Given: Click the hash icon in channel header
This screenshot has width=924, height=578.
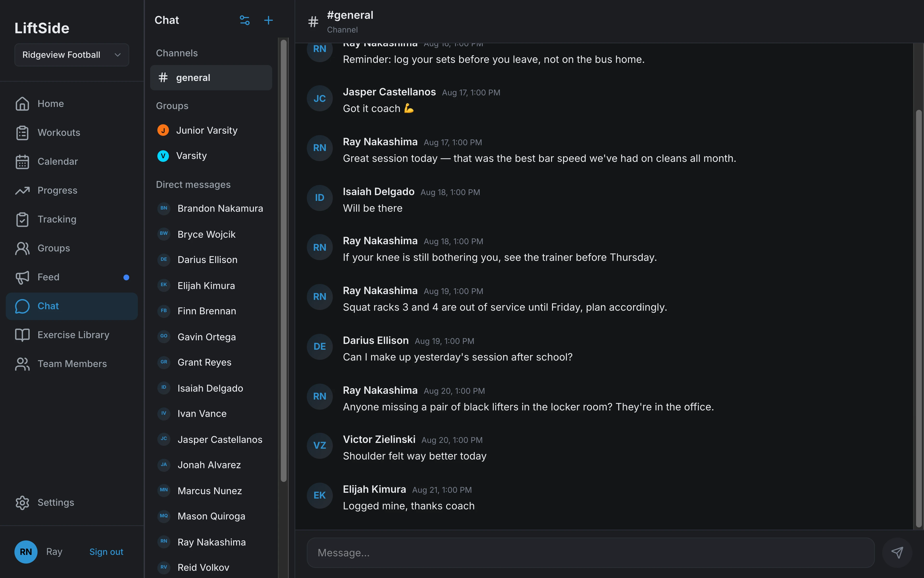Looking at the screenshot, I should pos(313,21).
